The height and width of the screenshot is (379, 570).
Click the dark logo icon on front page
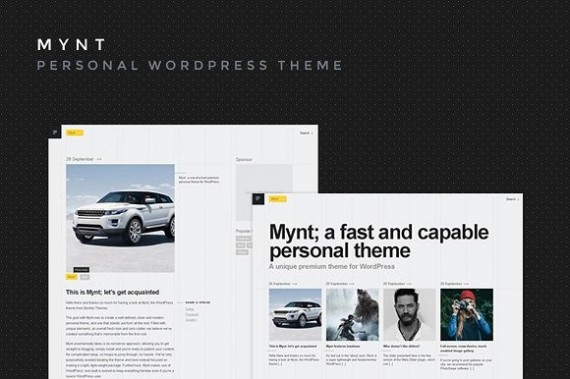[258, 199]
